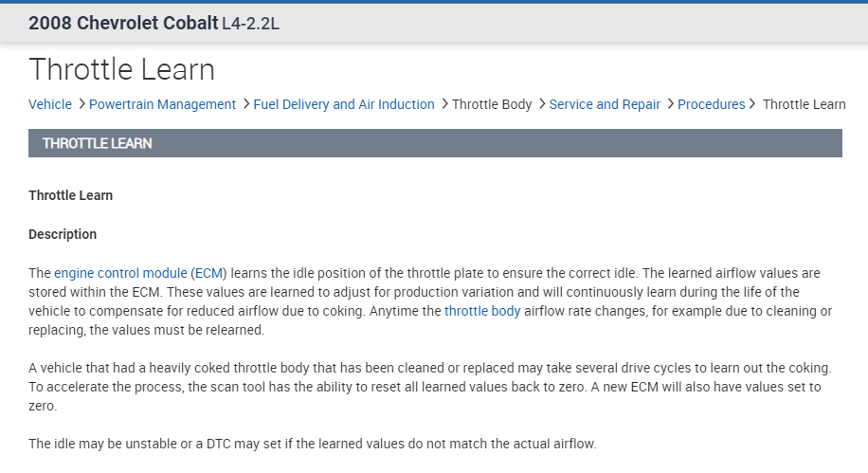
Task: Click the large Throttle Learn page heading
Action: coord(122,69)
